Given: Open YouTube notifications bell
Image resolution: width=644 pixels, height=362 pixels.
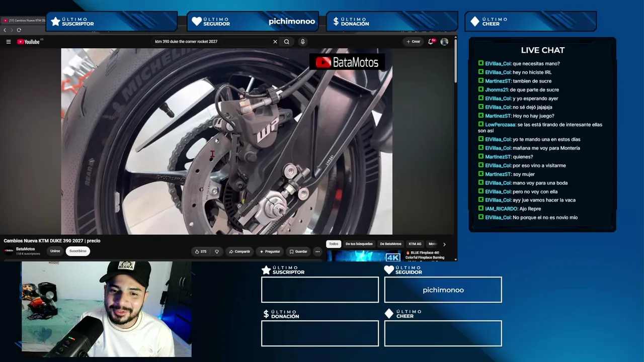Looking at the screenshot, I should [x=431, y=42].
